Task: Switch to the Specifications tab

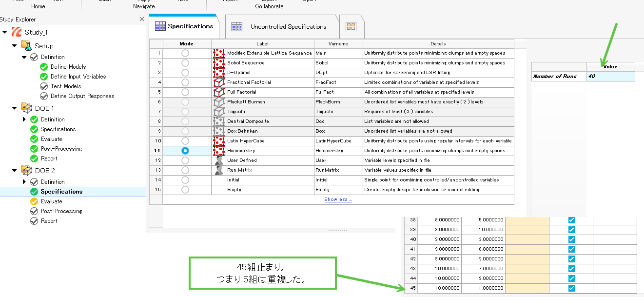Action: coord(184,26)
